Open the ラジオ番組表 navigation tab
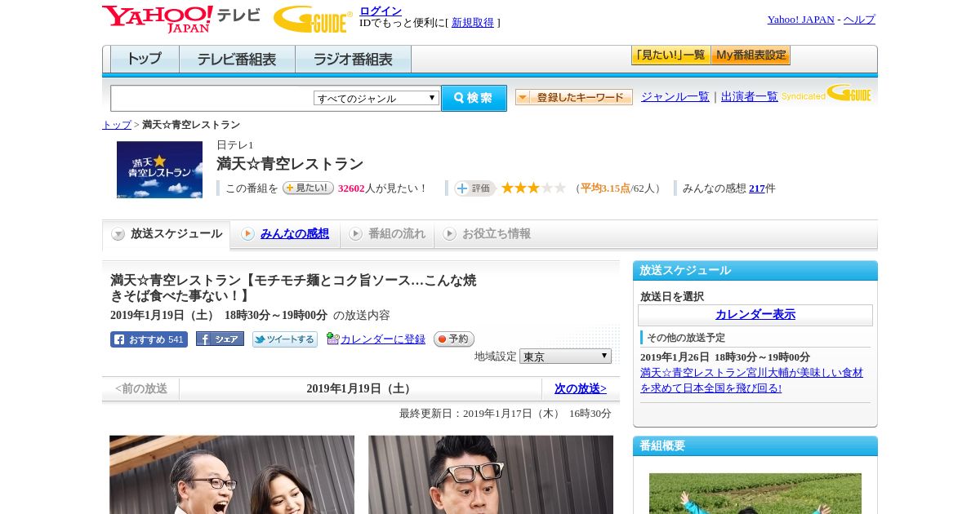Viewport: 980px width, 514px height. point(353,60)
